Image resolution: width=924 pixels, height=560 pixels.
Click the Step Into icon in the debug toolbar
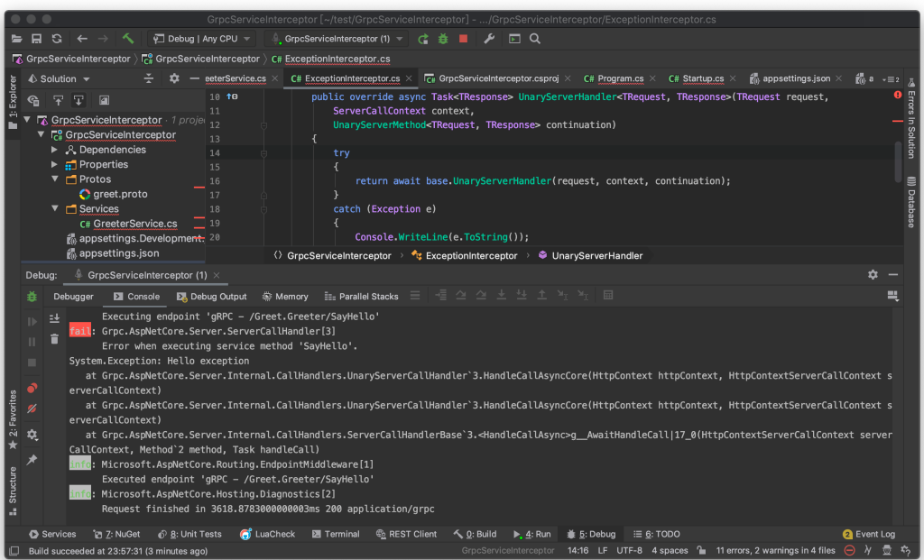(502, 296)
